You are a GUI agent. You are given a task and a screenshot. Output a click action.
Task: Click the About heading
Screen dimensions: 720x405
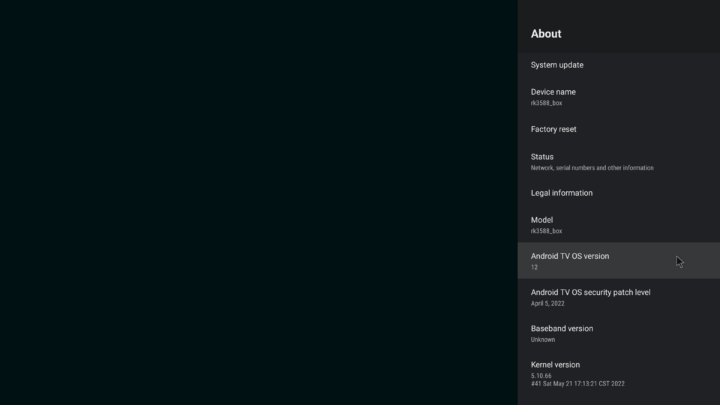click(x=546, y=34)
